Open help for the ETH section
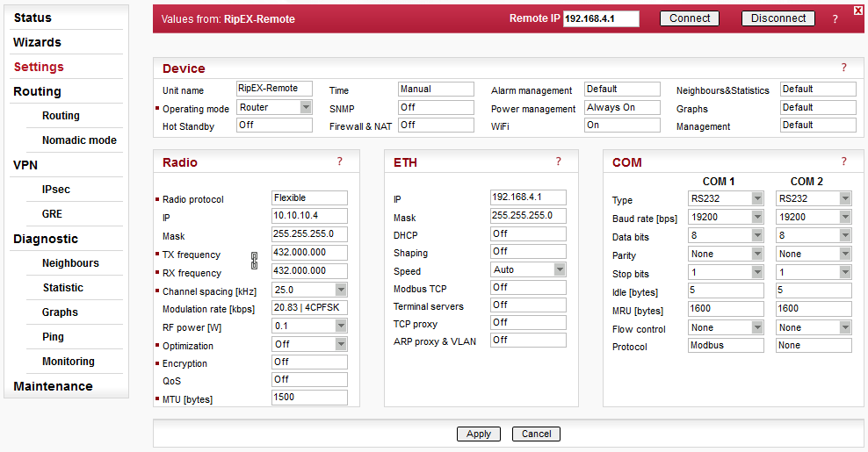 (x=558, y=161)
